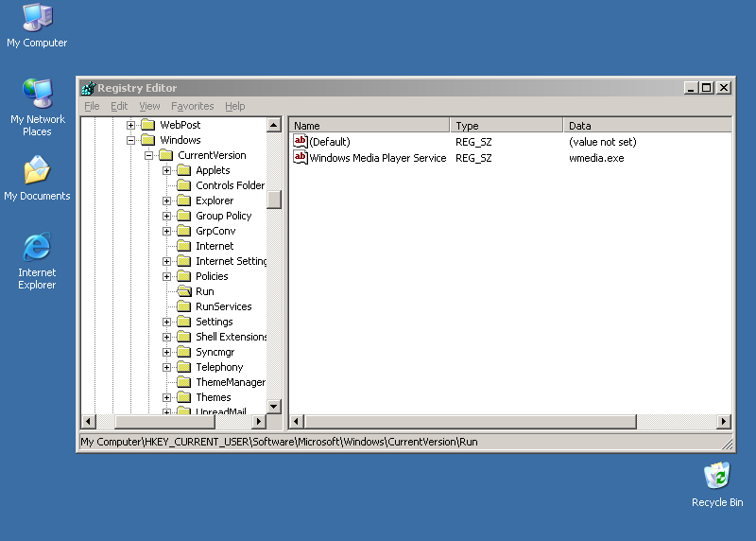Select the Internet Explorer desktop icon

tap(37, 261)
